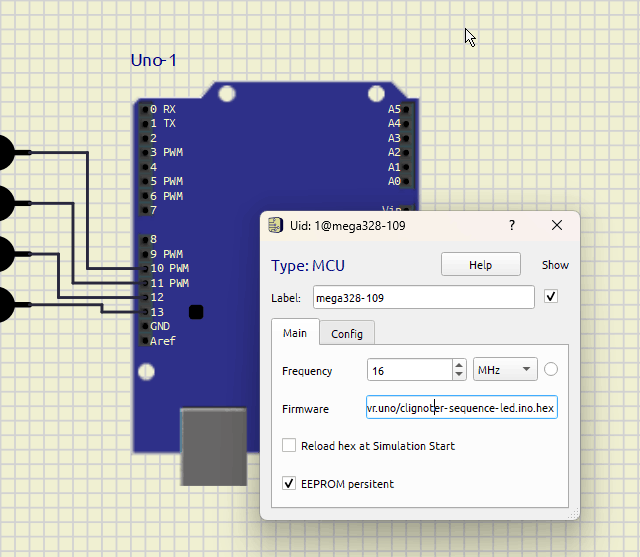Click the Firmware path field
The image size is (640, 557).
pyautogui.click(x=462, y=407)
